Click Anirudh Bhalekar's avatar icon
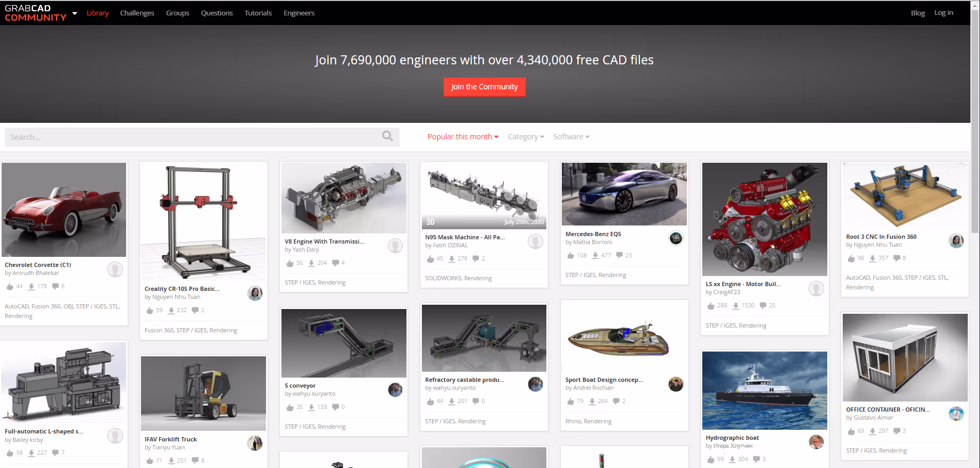Viewport: 980px width, 468px height. tap(115, 270)
